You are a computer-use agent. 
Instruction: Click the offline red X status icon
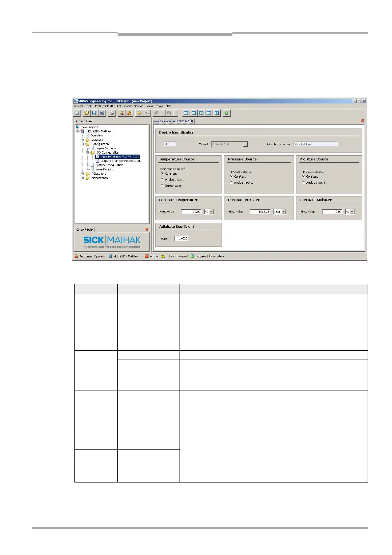147,256
